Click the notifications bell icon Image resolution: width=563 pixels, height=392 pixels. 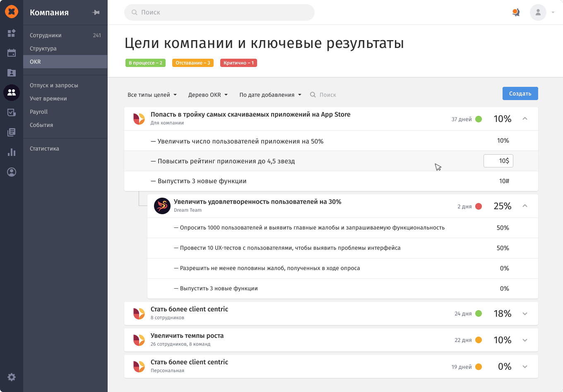tap(516, 12)
